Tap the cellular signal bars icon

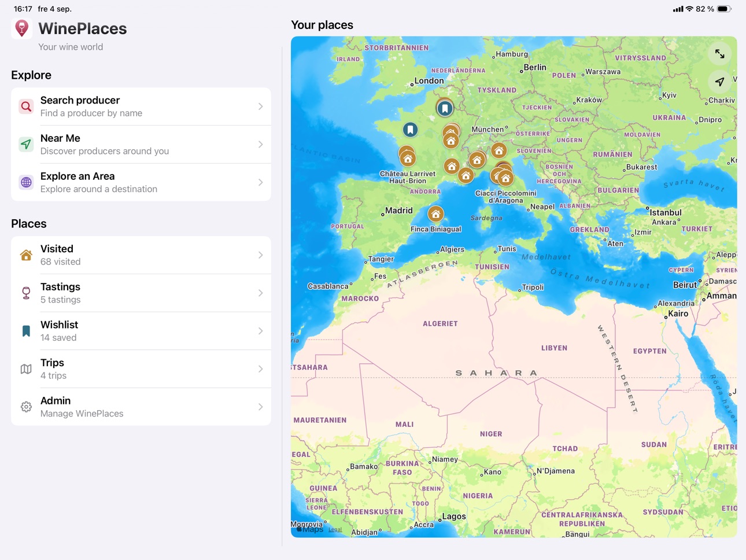(678, 9)
